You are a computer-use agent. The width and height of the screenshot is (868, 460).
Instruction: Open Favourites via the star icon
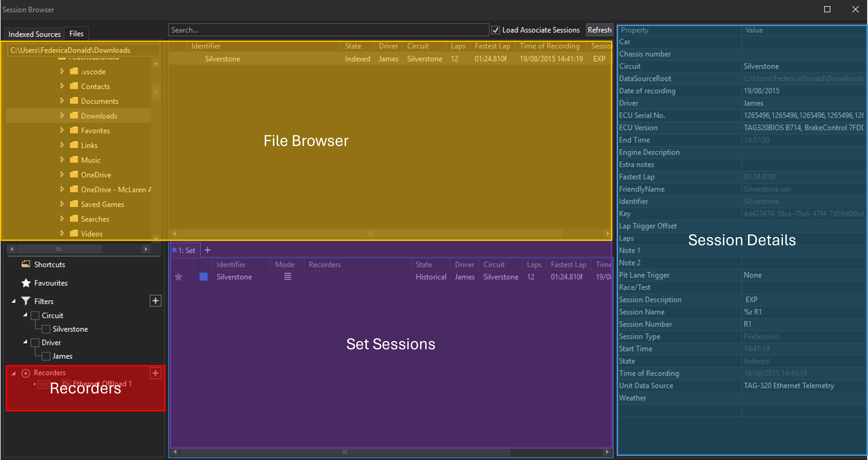coord(26,283)
